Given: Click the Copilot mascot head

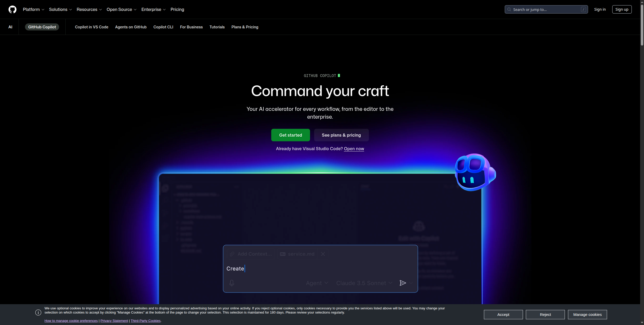Looking at the screenshot, I should [475, 172].
